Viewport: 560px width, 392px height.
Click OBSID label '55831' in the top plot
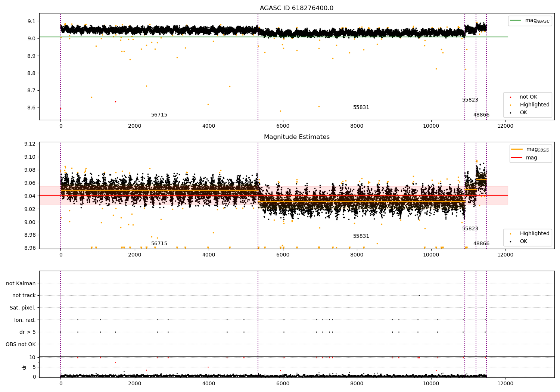pos(361,108)
